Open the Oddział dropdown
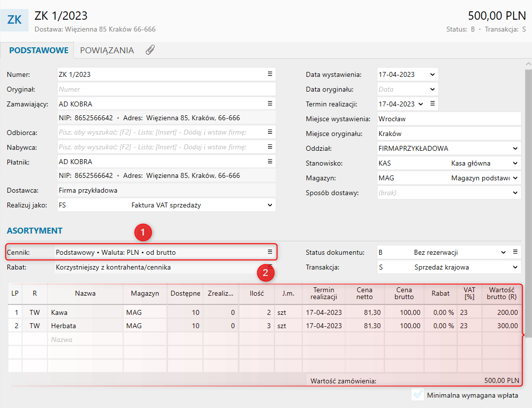The width and height of the screenshot is (532, 408). 515,148
